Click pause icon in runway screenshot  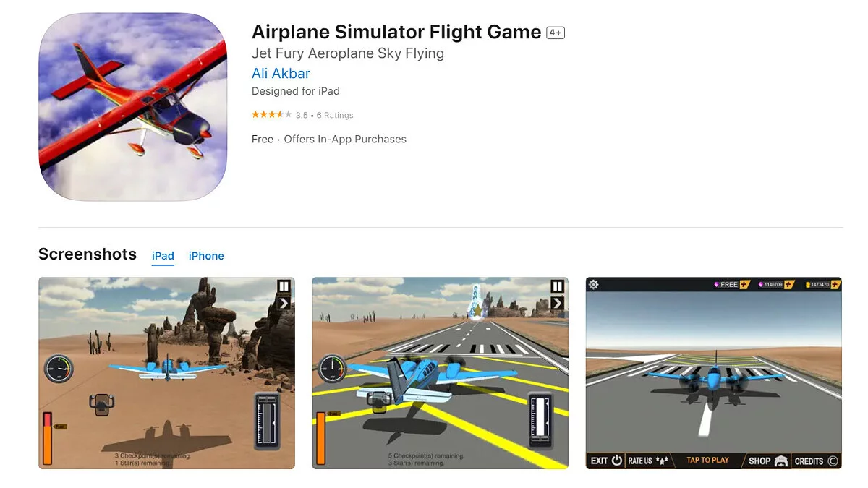tap(557, 286)
